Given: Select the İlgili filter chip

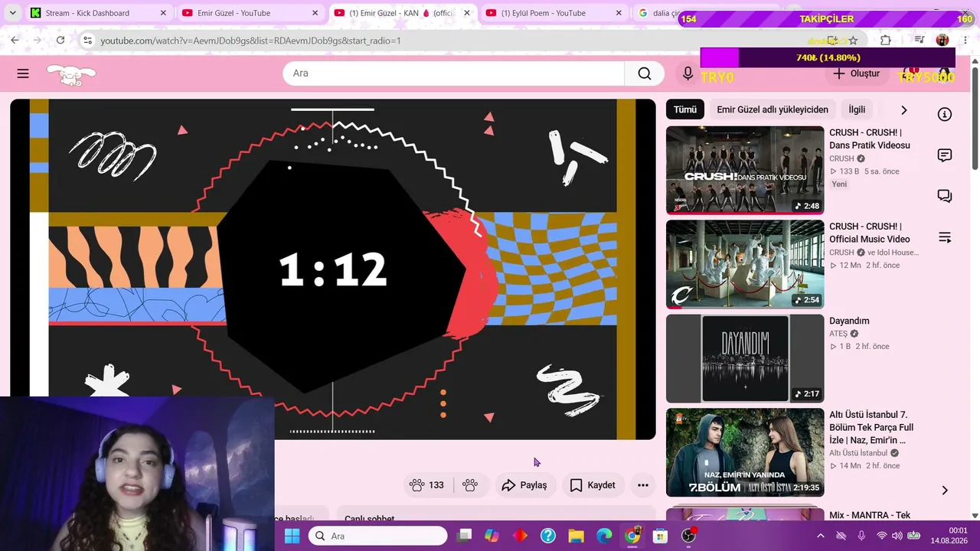Looking at the screenshot, I should [857, 109].
